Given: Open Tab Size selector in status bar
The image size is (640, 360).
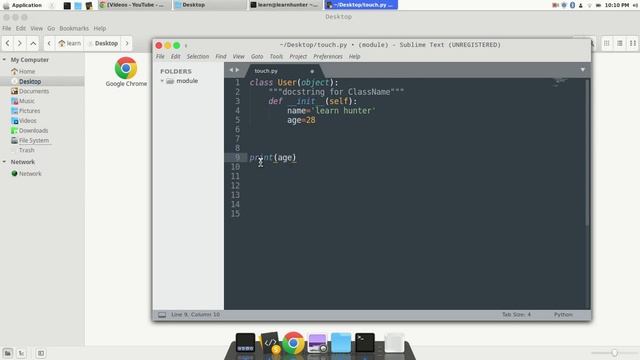Looking at the screenshot, I should coord(516,315).
